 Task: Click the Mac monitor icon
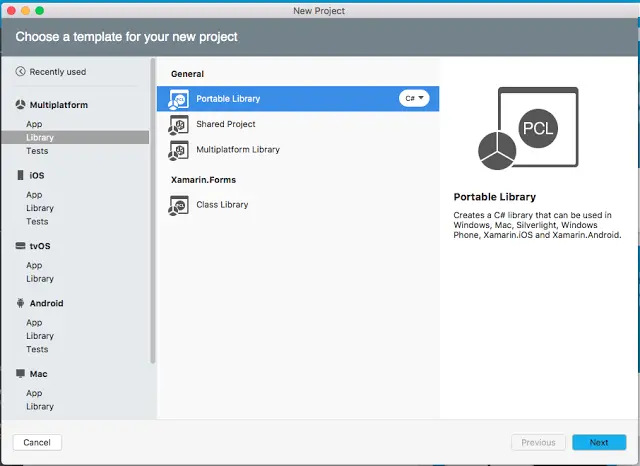(x=20, y=373)
